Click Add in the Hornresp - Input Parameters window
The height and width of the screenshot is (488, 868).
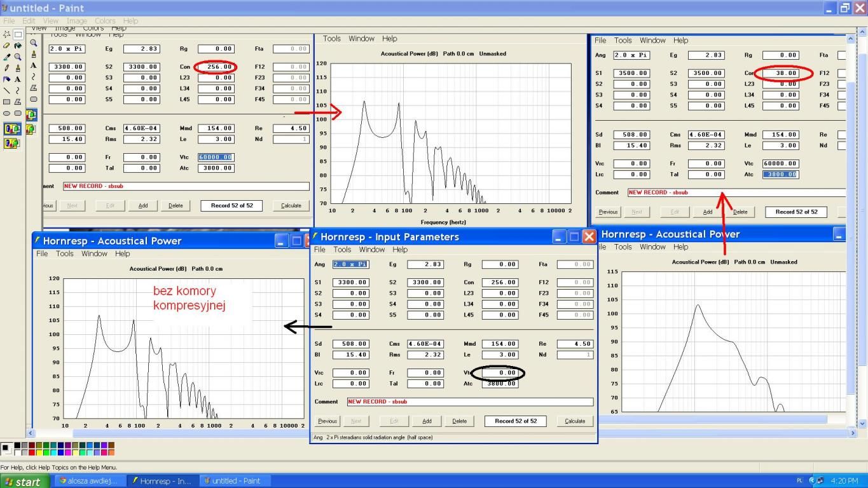pyautogui.click(x=427, y=421)
